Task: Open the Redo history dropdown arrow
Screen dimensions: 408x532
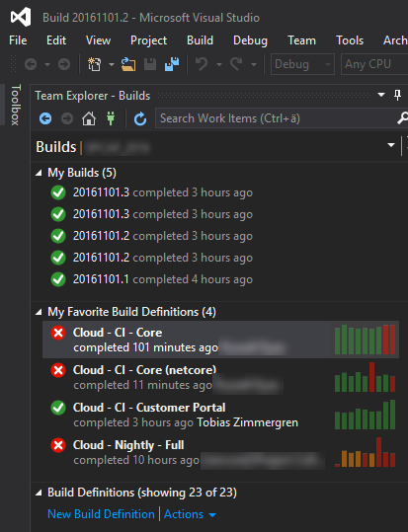Action: (254, 64)
